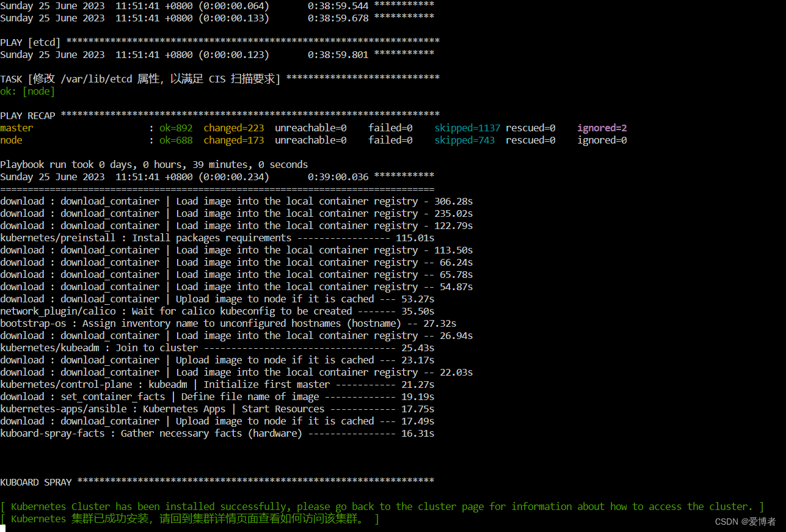786x532 pixels.
Task: Click the "0:38:59.678" timestamp
Action: click(338, 18)
